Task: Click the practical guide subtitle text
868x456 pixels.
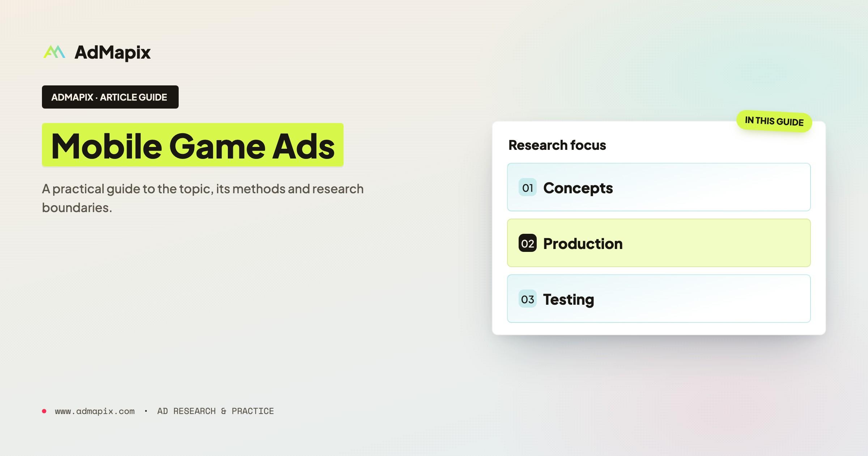Action: pos(203,198)
